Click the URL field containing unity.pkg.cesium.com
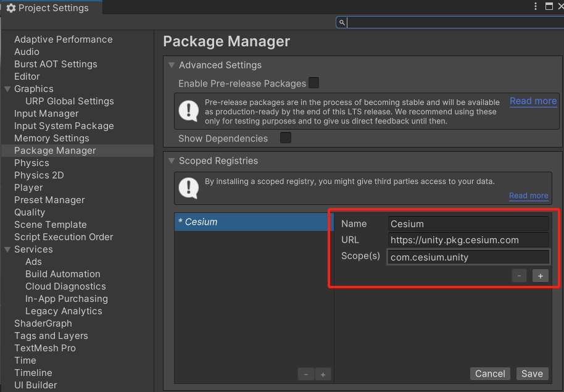The image size is (564, 392). point(467,240)
